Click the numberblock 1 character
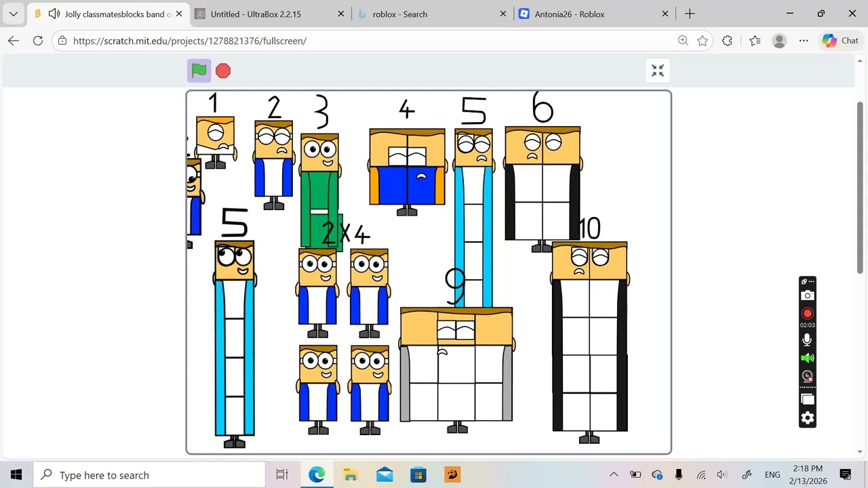Screen dimensions: 868x488 (x=216, y=142)
